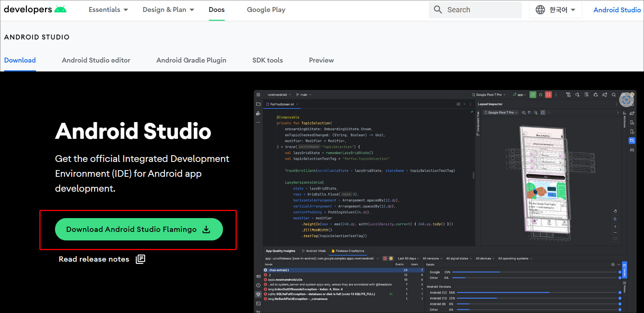The width and height of the screenshot is (644, 313).
Task: Open the Google Play section
Action: tap(266, 10)
